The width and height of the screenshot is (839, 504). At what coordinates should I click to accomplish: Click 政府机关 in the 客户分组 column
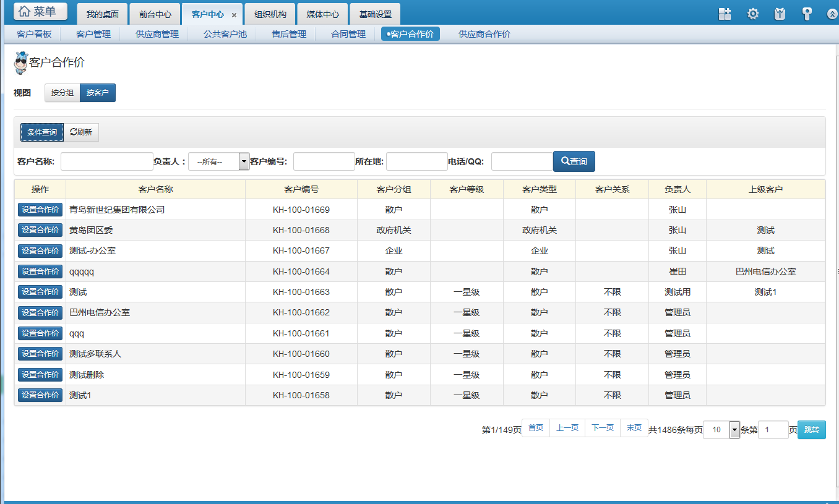[394, 230]
